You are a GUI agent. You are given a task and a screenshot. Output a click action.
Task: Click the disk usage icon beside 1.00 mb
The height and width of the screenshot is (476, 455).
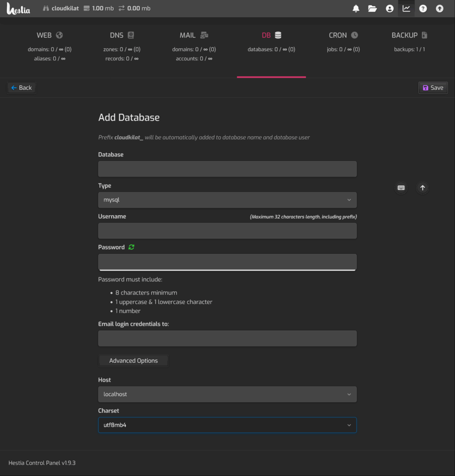click(87, 8)
